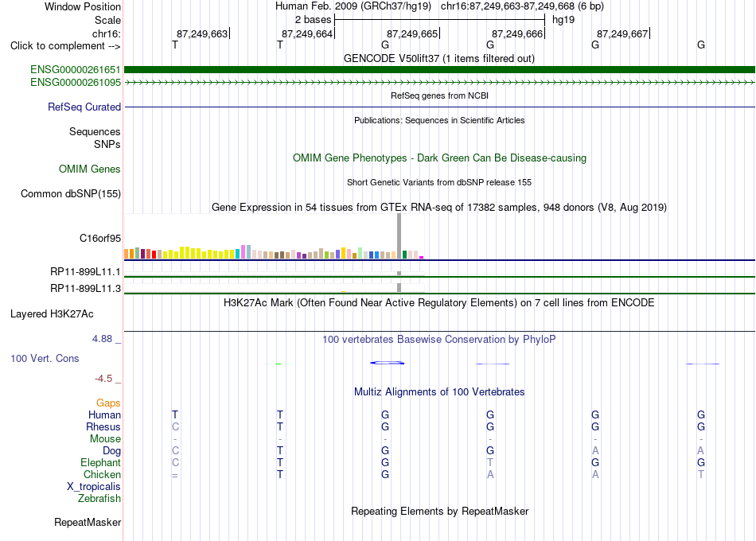756x541 pixels.
Task: Click the 100 Vert. Cons label
Action: [45, 358]
